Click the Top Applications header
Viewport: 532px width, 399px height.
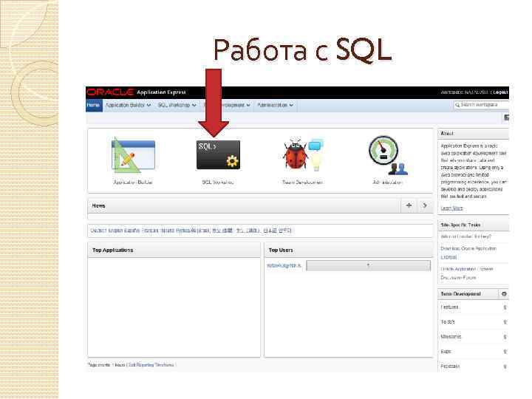112,250
